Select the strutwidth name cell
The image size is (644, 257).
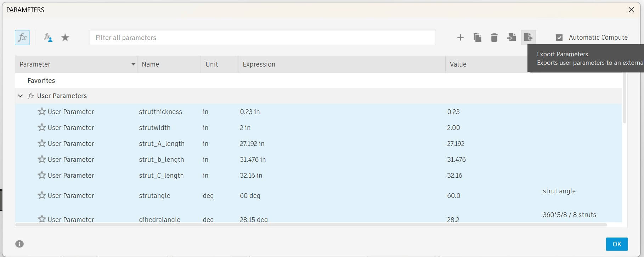pos(154,127)
